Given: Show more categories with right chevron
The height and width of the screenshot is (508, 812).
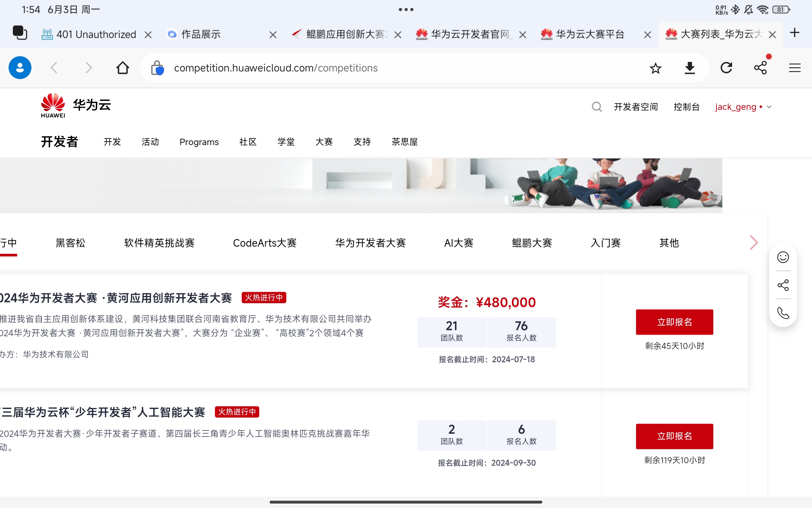Looking at the screenshot, I should [754, 243].
